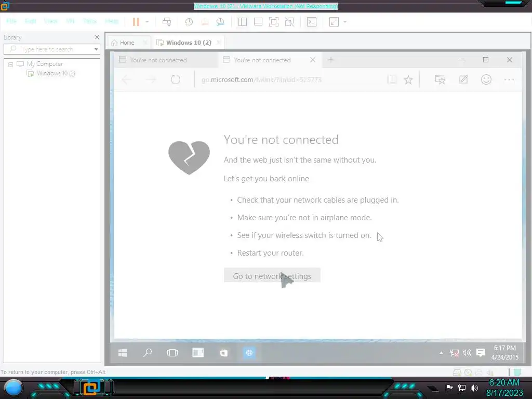Click the guest taskbar search icon
The image size is (532, 399).
click(148, 353)
